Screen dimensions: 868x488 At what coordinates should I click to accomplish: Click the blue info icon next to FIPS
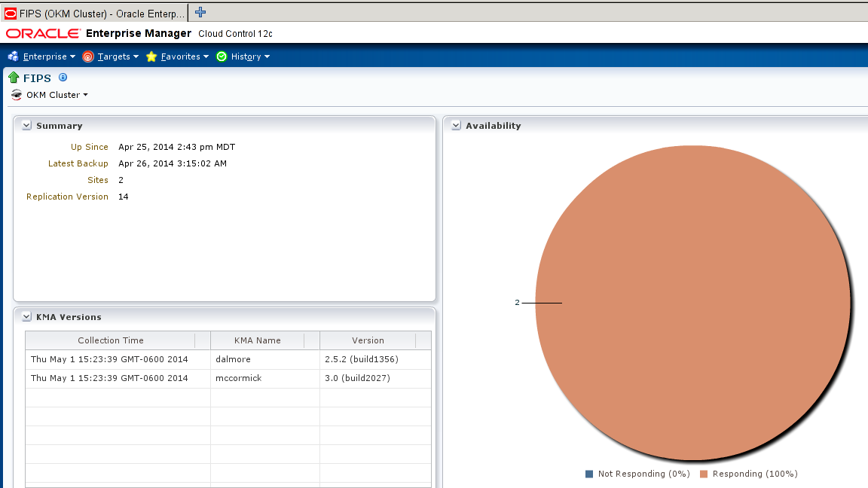pyautogui.click(x=63, y=78)
